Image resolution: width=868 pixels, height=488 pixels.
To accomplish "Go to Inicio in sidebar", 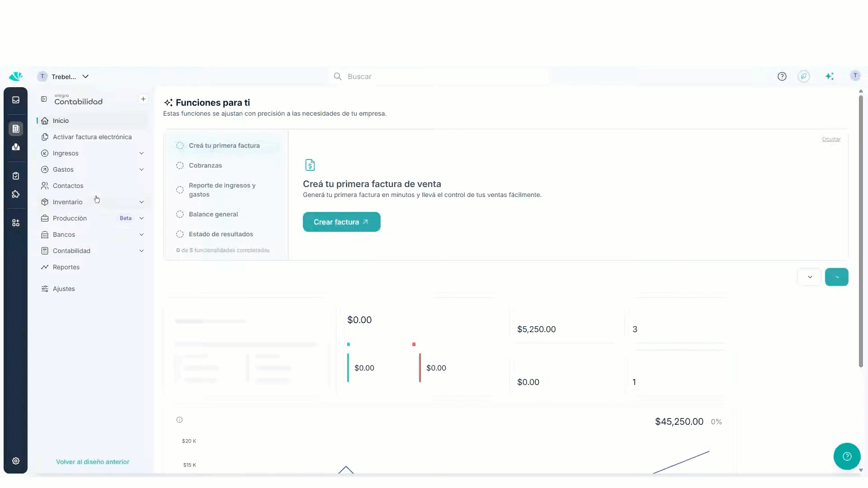I will (93, 121).
